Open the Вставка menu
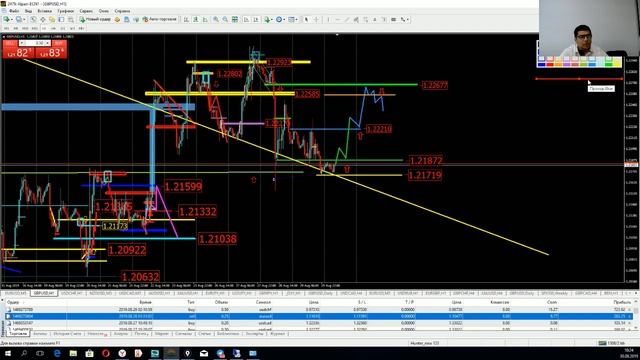The height and width of the screenshot is (360, 640). coord(44,11)
